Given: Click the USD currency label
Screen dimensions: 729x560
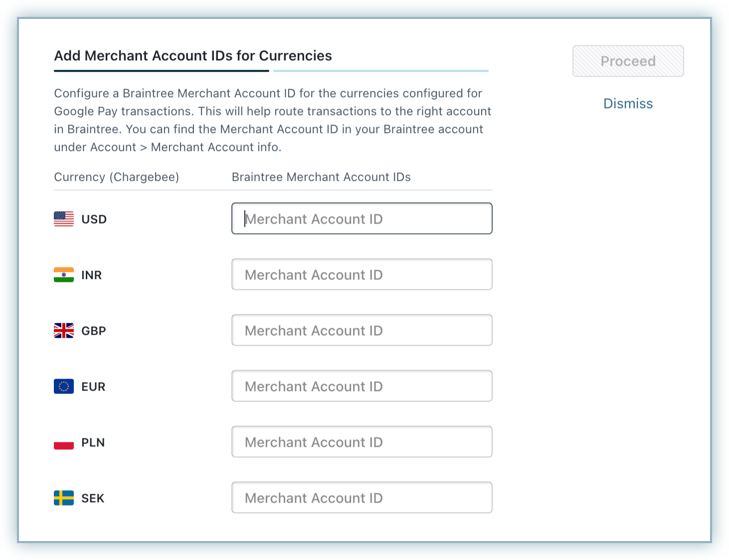Looking at the screenshot, I should pyautogui.click(x=94, y=219).
